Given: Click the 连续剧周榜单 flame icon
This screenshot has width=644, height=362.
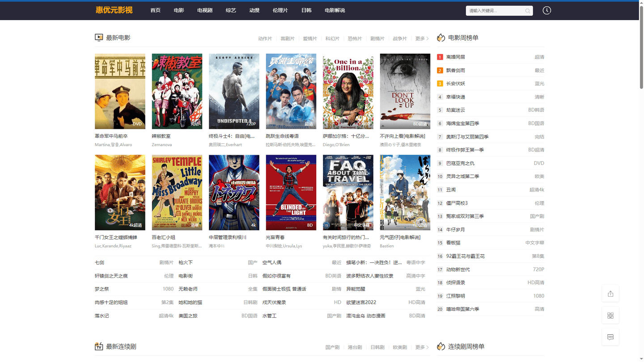Looking at the screenshot, I should tap(441, 346).
